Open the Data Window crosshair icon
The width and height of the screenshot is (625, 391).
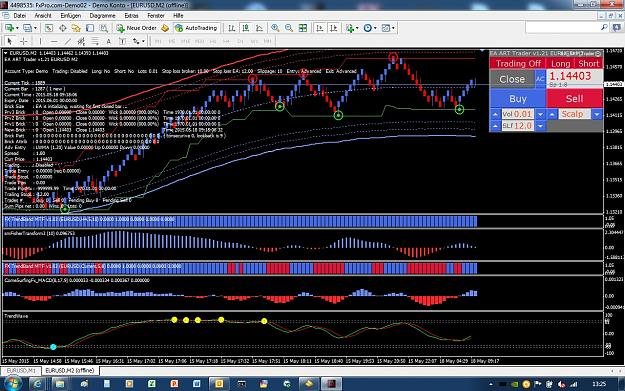pos(63,28)
